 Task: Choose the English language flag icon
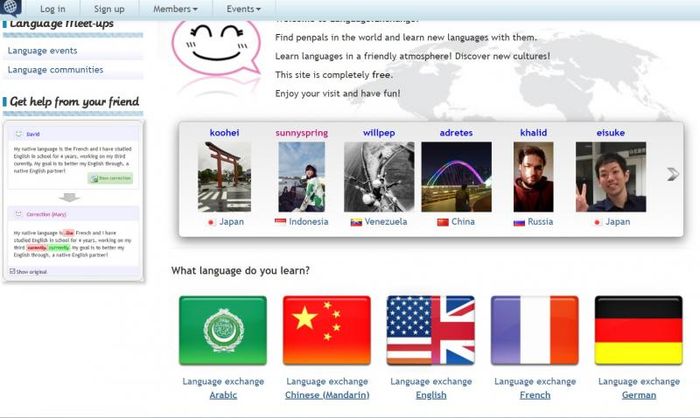tap(431, 330)
